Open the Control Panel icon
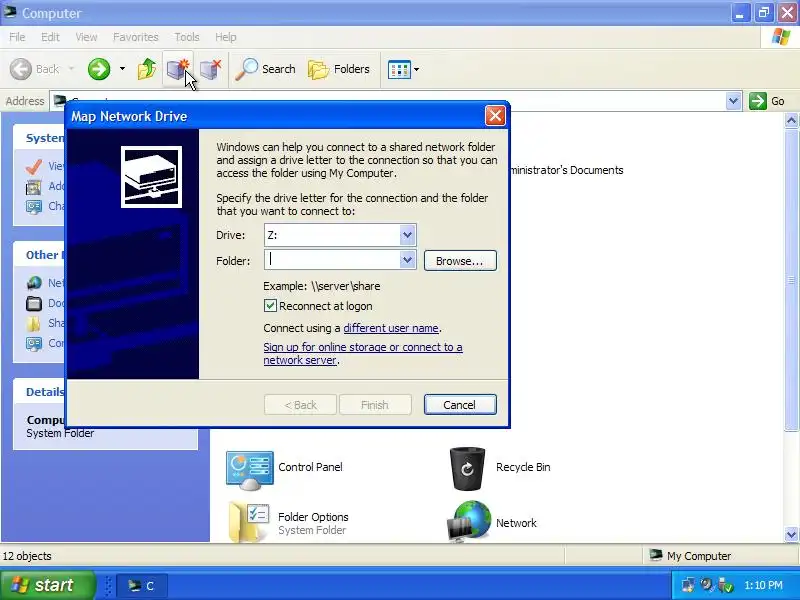Viewport: 800px width, 600px height. point(249,469)
